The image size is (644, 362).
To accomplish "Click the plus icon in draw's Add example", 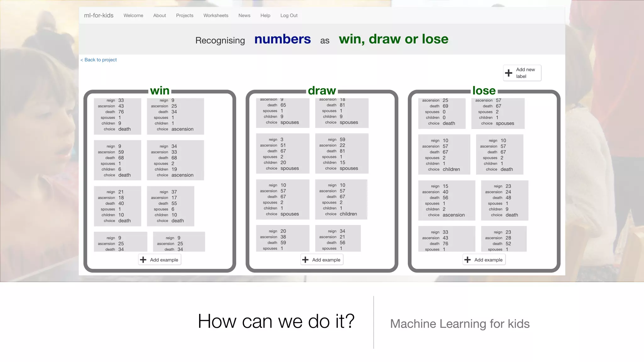I will point(305,260).
